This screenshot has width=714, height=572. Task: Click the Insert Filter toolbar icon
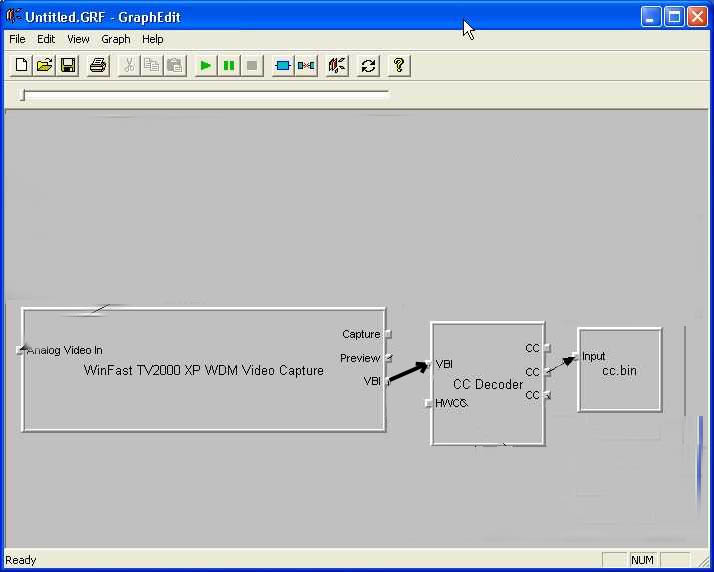click(283, 66)
